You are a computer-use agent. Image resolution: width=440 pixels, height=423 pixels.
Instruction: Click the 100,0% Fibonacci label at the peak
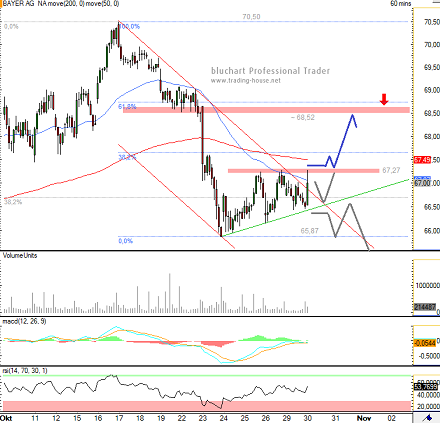(129, 26)
